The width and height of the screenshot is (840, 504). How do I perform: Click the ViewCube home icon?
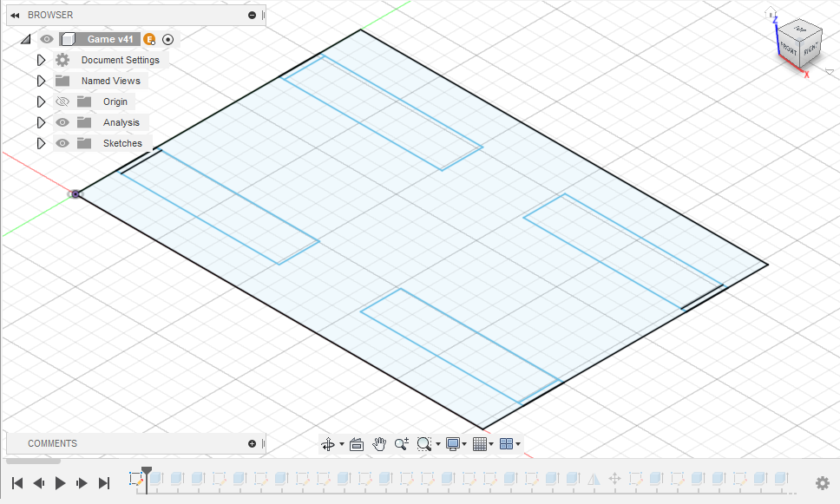pos(770,11)
